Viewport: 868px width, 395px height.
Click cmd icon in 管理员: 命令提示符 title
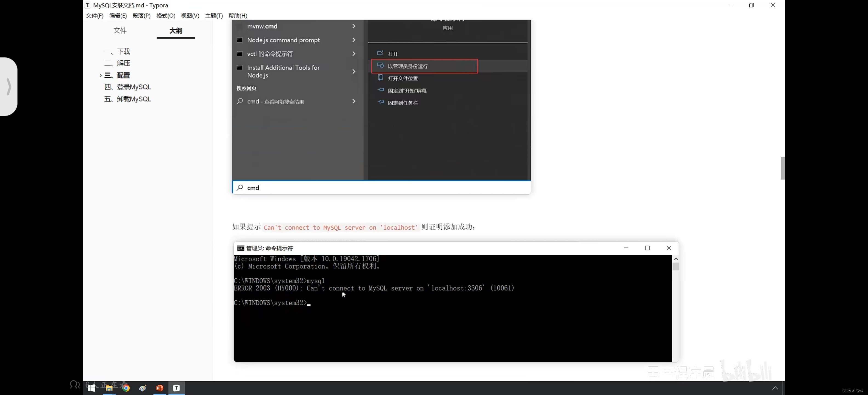point(240,248)
